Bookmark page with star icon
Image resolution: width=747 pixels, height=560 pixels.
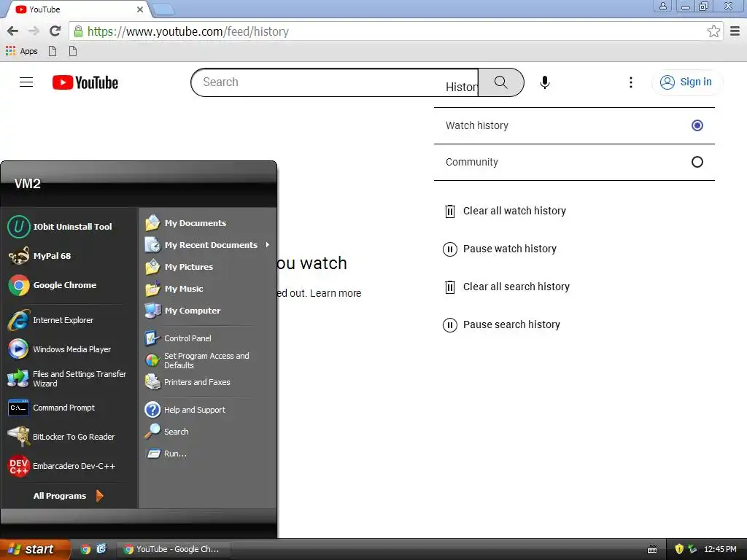(713, 31)
